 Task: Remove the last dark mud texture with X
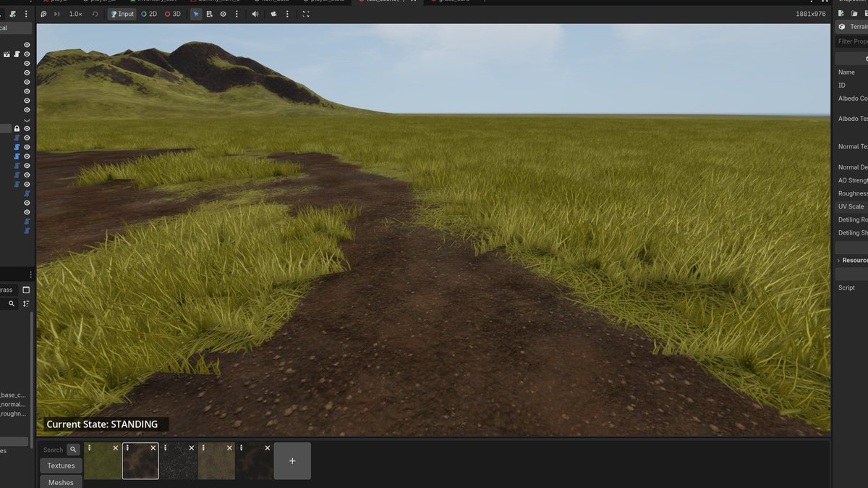pos(268,448)
